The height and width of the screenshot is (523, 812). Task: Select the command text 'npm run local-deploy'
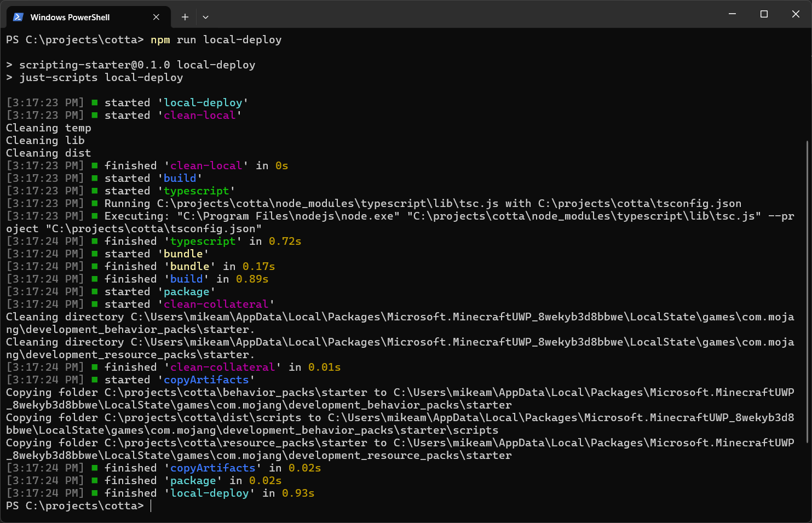(216, 39)
